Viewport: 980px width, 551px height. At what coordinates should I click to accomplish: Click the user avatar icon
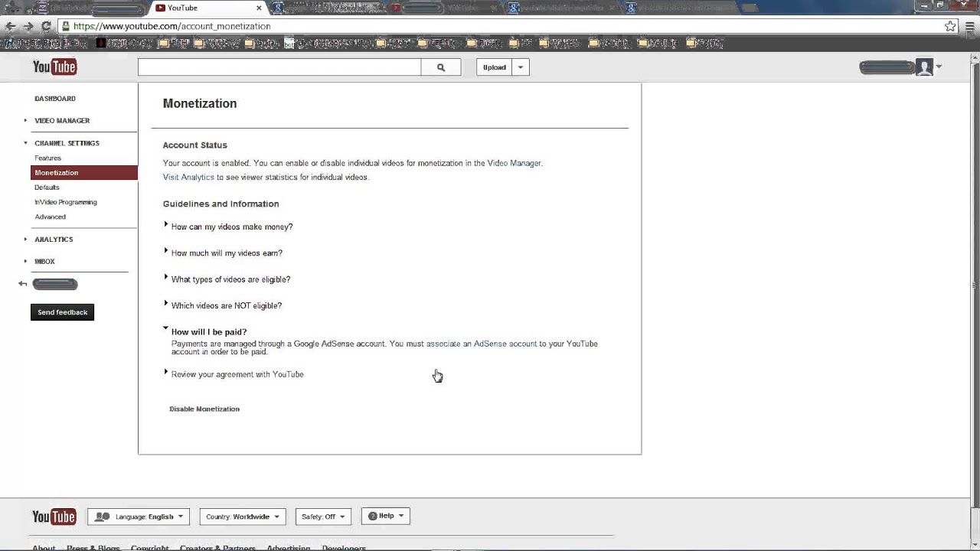[x=925, y=67]
